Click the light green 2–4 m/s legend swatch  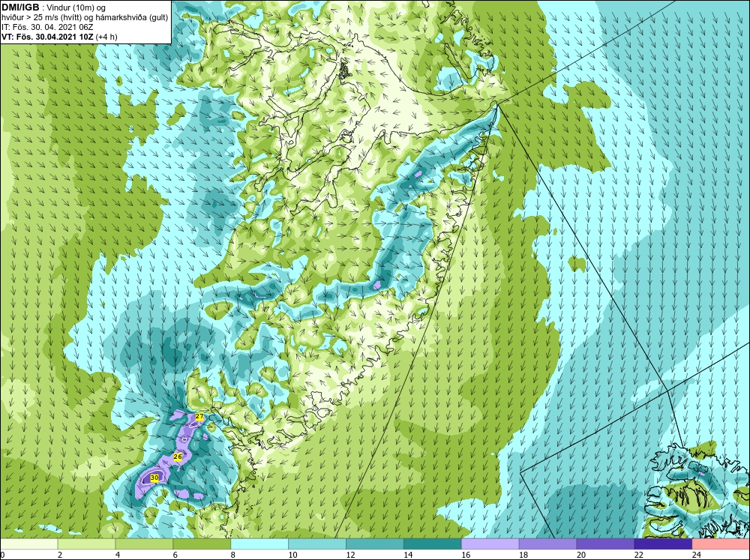point(86,544)
